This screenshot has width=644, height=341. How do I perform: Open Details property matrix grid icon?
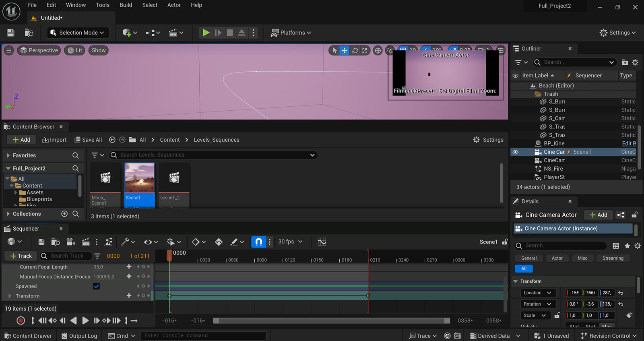coord(615,246)
